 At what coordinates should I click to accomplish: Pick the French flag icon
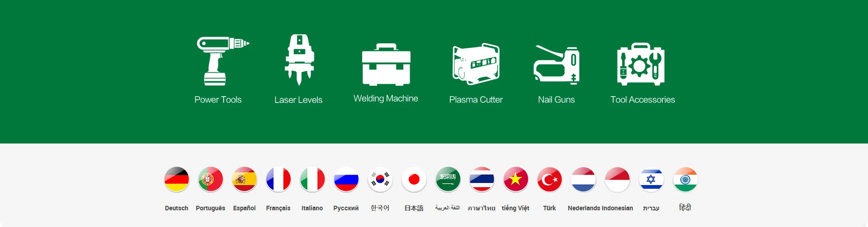click(278, 179)
